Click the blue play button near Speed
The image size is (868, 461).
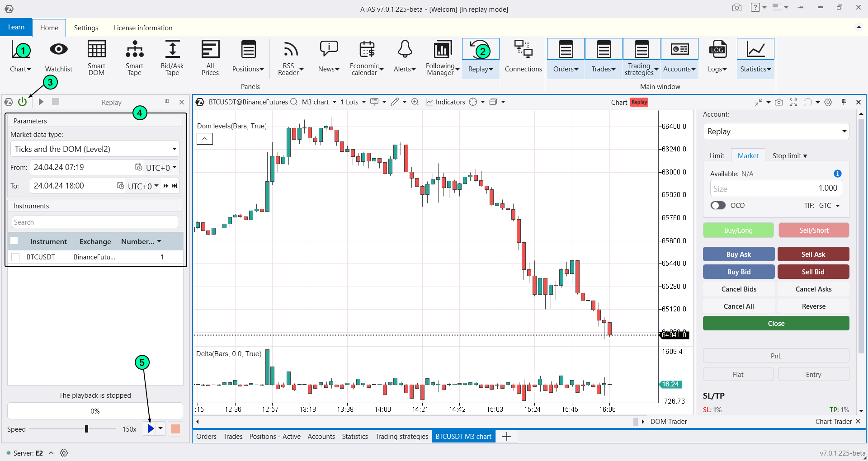[x=151, y=428]
